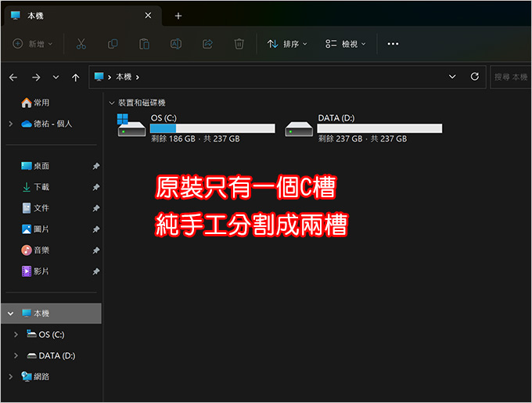
Task: Select 本機 in the navigation pane
Action: point(51,313)
